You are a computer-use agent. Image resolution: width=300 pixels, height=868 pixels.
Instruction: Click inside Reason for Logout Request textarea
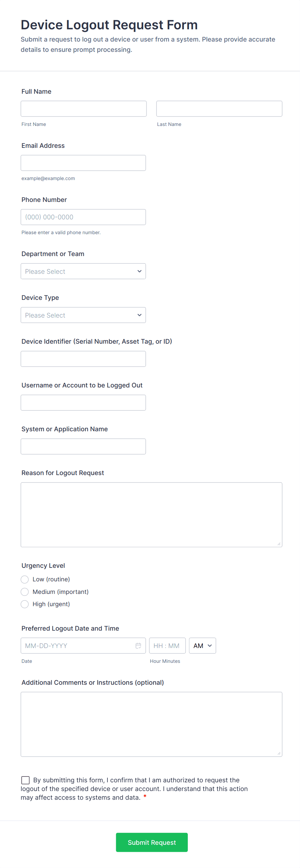(x=151, y=514)
